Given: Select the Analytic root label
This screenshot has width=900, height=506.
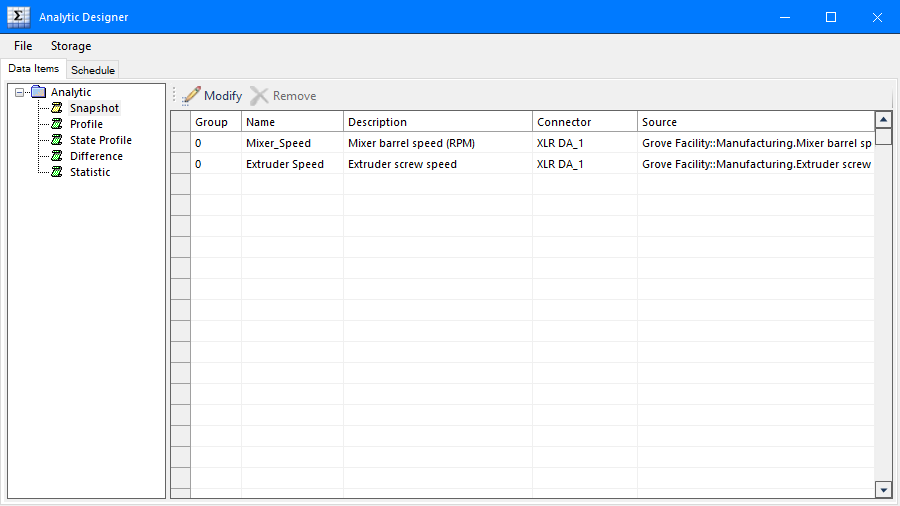Looking at the screenshot, I should pyautogui.click(x=71, y=92).
